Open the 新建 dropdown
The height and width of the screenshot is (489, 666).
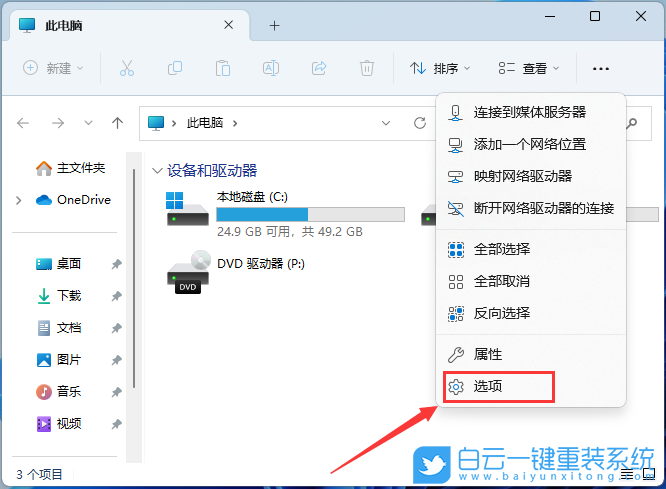(x=53, y=68)
